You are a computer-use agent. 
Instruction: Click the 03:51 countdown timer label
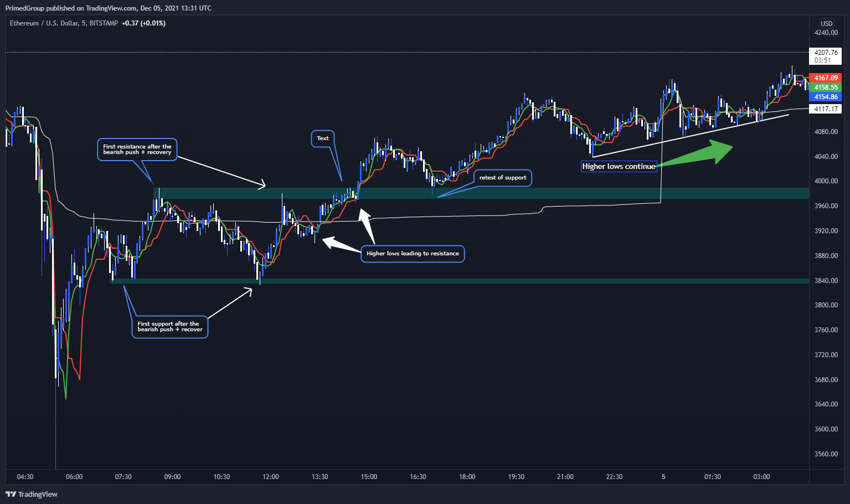coord(823,60)
